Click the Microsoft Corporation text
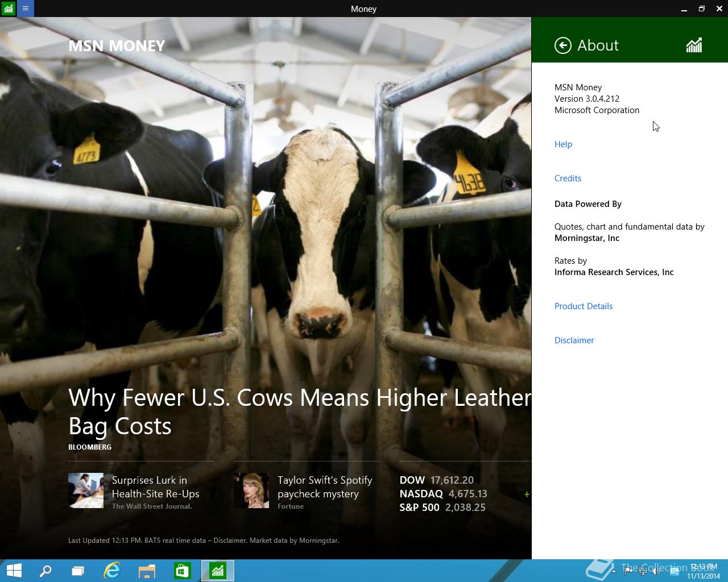This screenshot has height=582, width=728. tap(597, 110)
